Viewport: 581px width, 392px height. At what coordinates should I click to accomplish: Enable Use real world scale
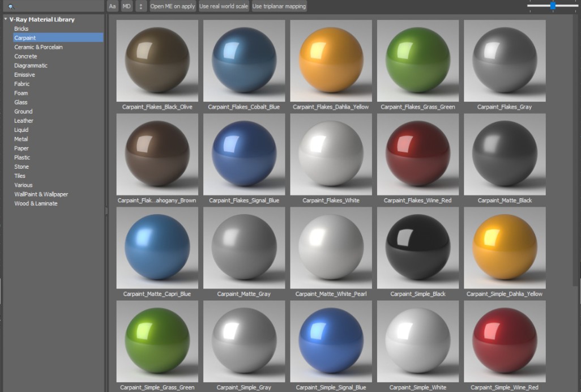(224, 6)
